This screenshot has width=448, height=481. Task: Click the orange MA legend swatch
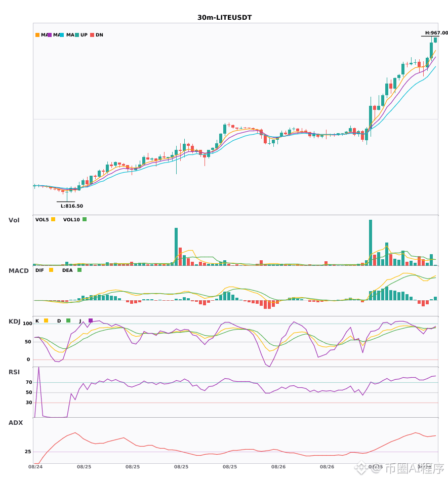tap(37, 35)
